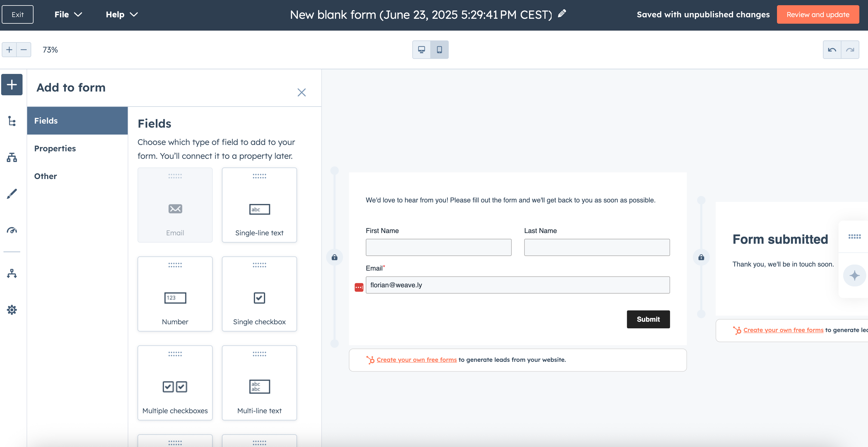
Task: Click the zoom in plus button
Action: [x=10, y=50]
